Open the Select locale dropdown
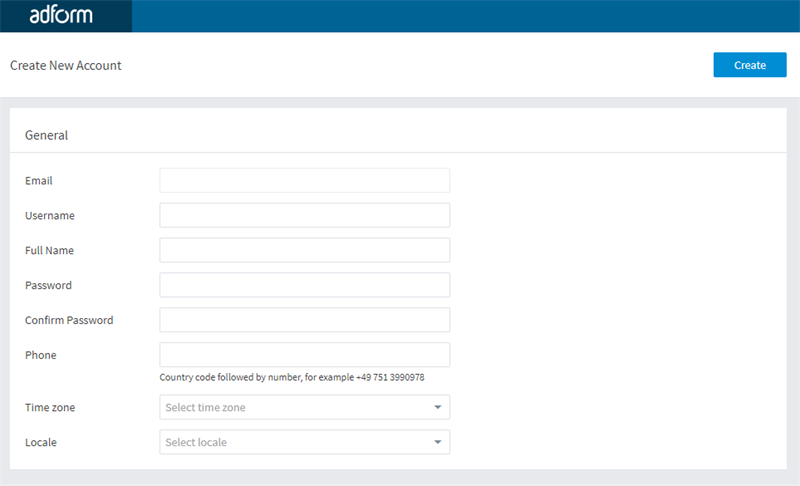This screenshot has width=800, height=486. coord(305,442)
